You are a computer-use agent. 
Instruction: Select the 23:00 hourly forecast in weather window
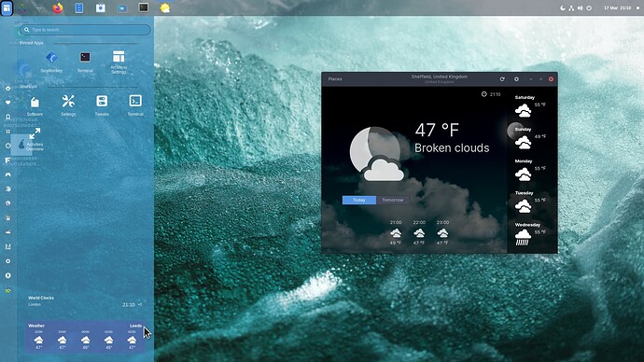[442, 232]
